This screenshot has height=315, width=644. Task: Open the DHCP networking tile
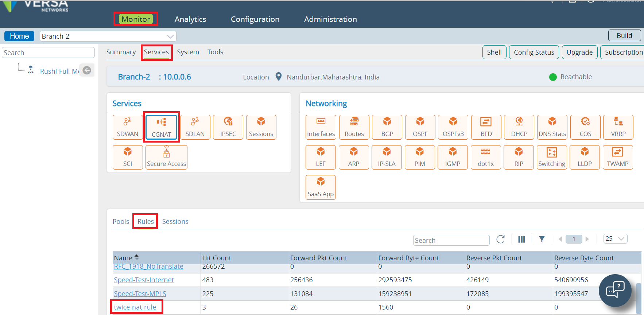519,127
